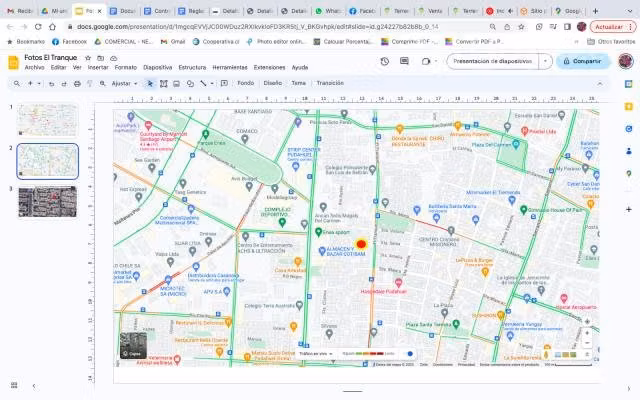This screenshot has width=640, height=400.
Task: Open the Google Slides home icon
Action: (x=13, y=63)
